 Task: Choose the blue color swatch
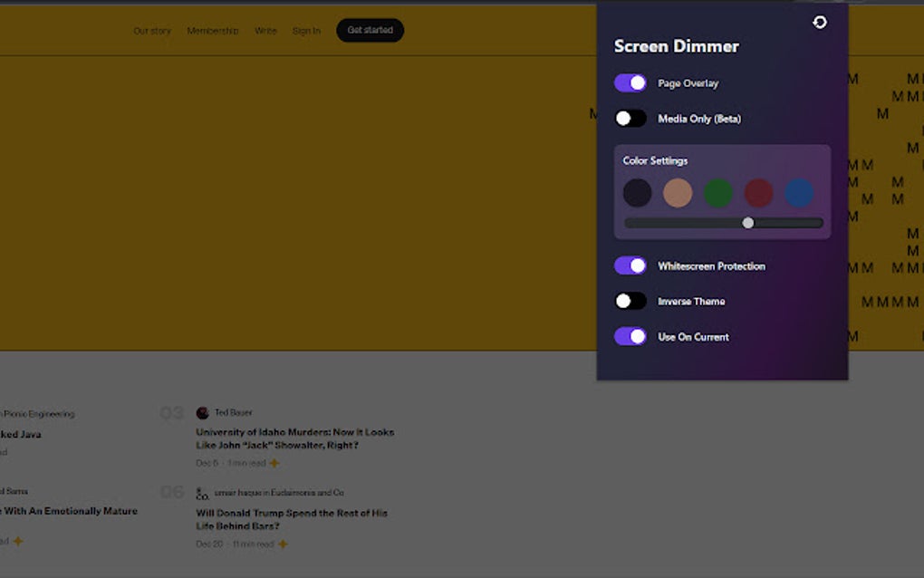pos(798,193)
